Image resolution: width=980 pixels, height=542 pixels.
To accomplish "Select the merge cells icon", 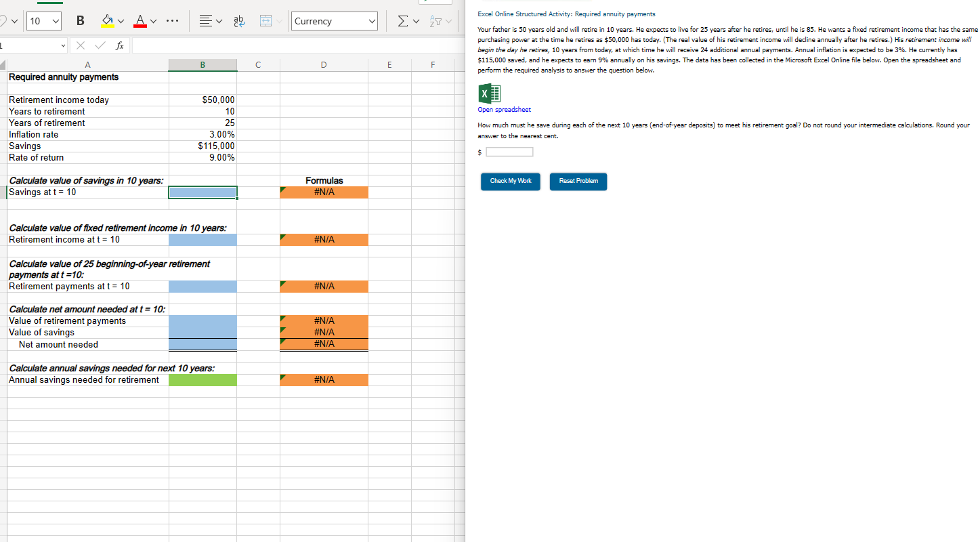I will coord(264,21).
